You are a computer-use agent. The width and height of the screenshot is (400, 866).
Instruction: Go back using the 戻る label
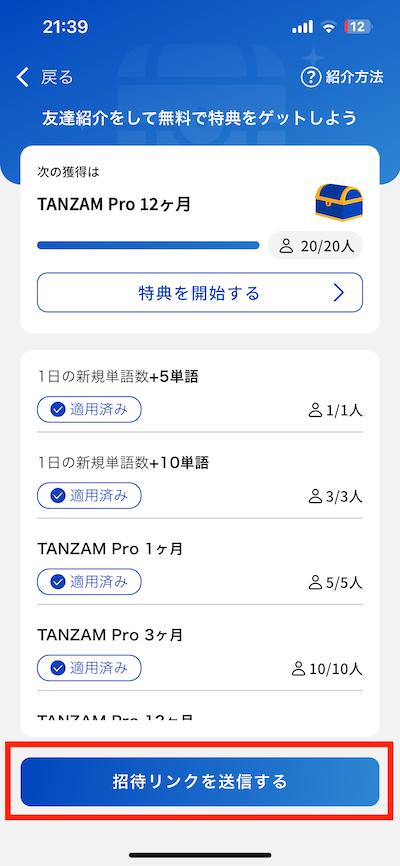point(57,77)
